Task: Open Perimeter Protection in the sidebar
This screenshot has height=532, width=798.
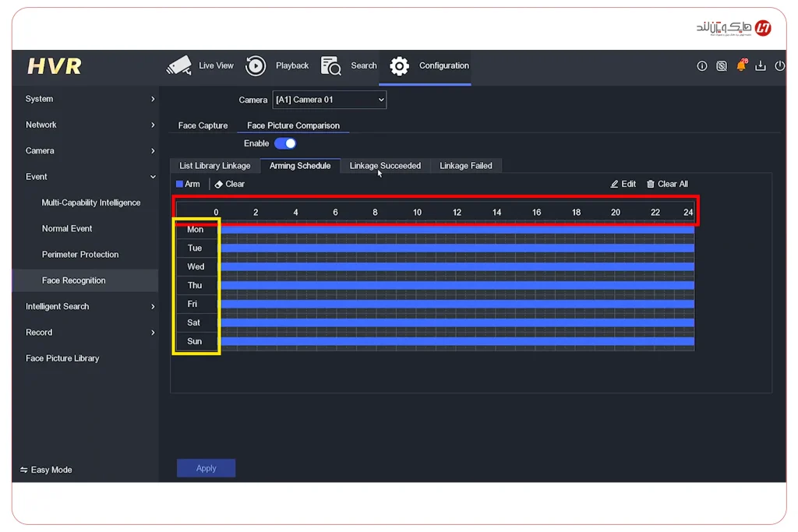Action: [x=80, y=255]
